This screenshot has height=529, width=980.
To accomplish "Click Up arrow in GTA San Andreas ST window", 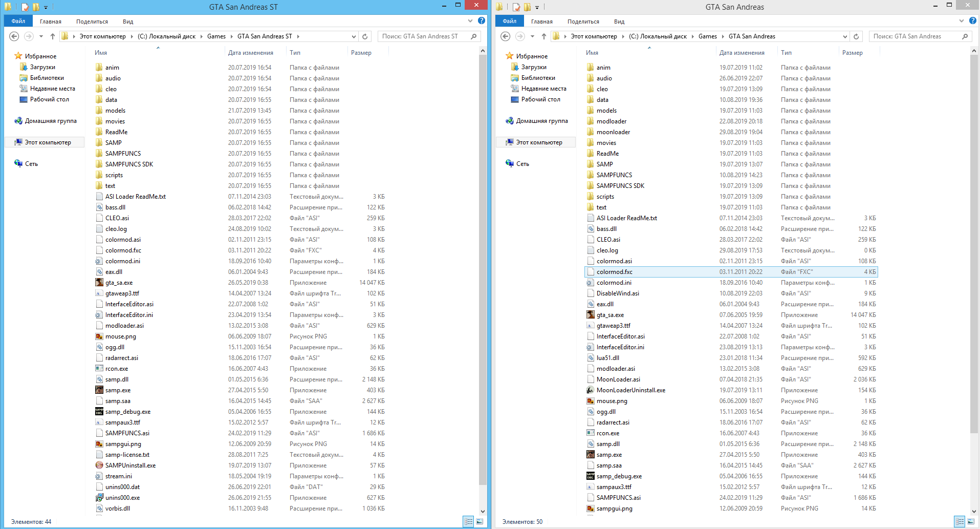I will [52, 36].
